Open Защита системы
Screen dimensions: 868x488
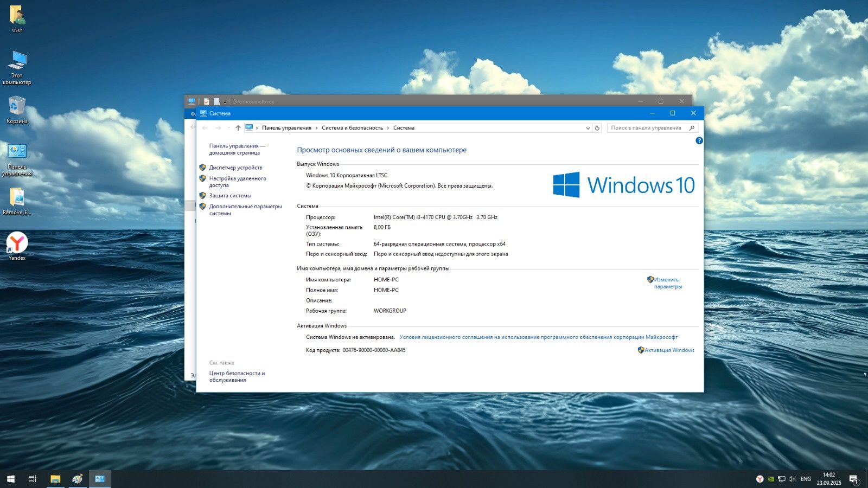(x=230, y=196)
